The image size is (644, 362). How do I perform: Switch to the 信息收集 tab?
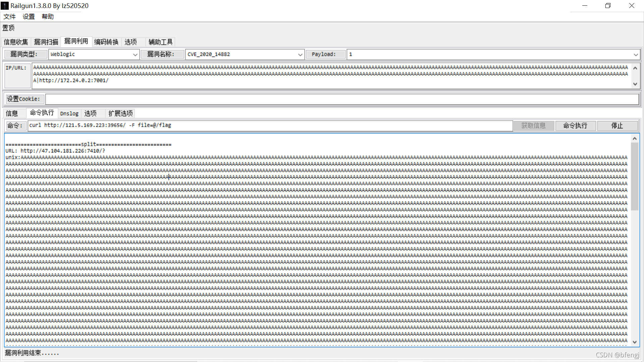point(16,42)
